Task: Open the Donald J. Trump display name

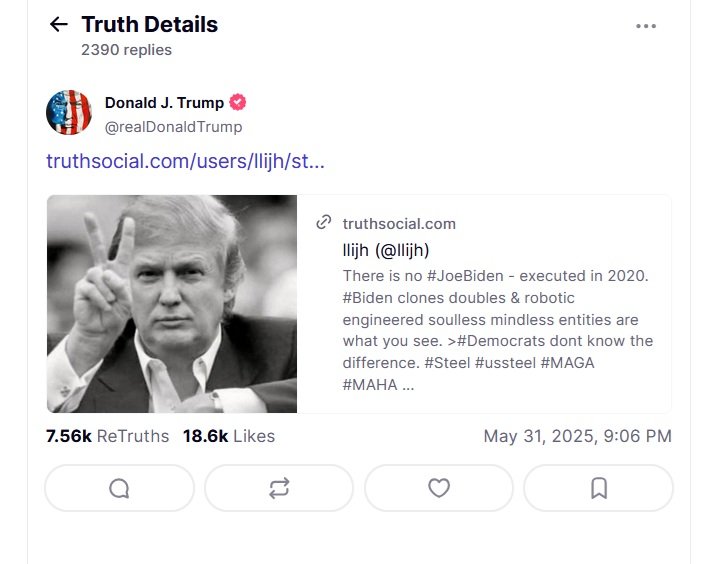Action: point(164,102)
